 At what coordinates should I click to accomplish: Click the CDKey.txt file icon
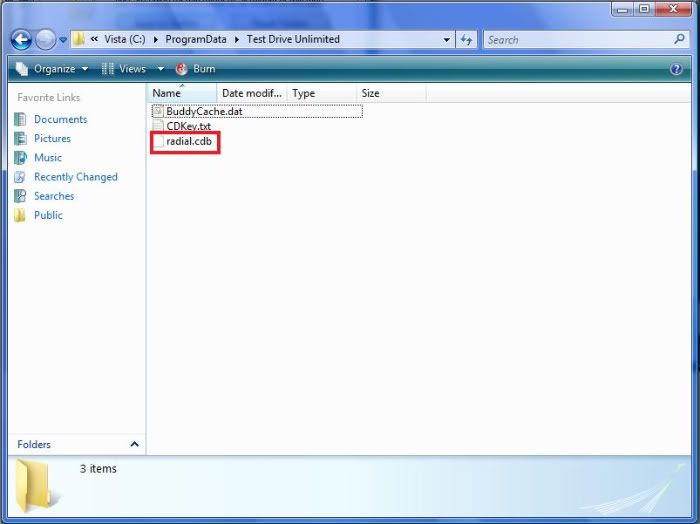pos(158,126)
